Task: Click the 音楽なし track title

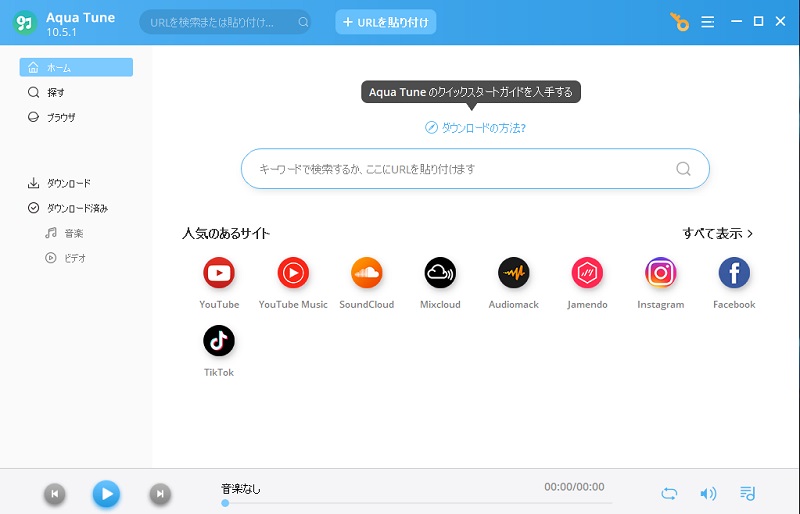Action: tap(240, 489)
